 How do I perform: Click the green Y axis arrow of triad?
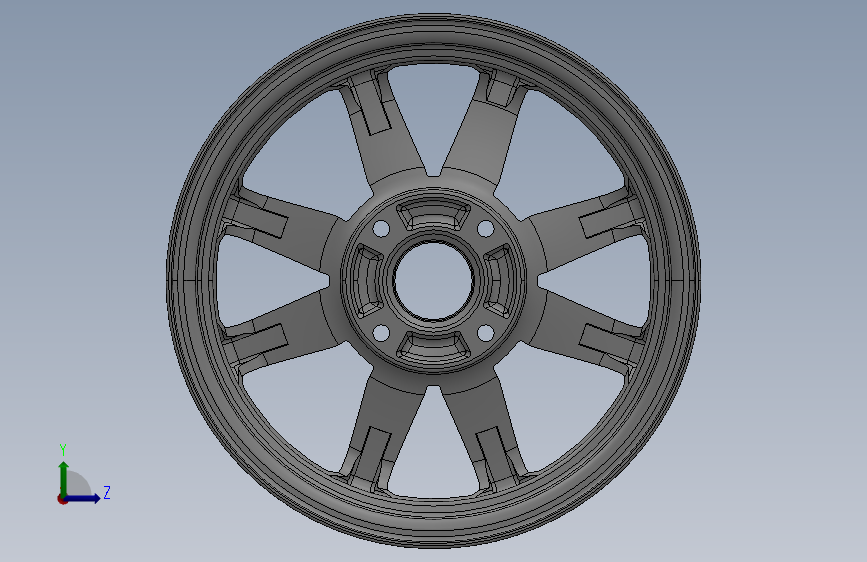click(x=64, y=478)
